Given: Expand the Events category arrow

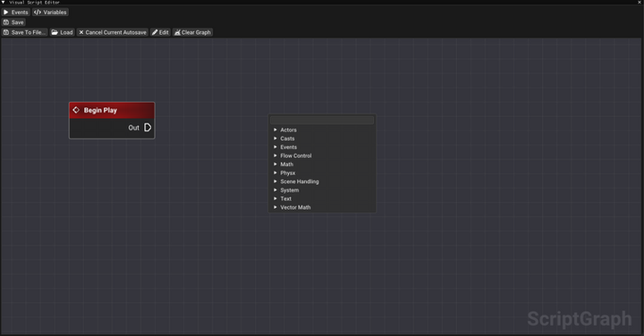Looking at the screenshot, I should 275,147.
